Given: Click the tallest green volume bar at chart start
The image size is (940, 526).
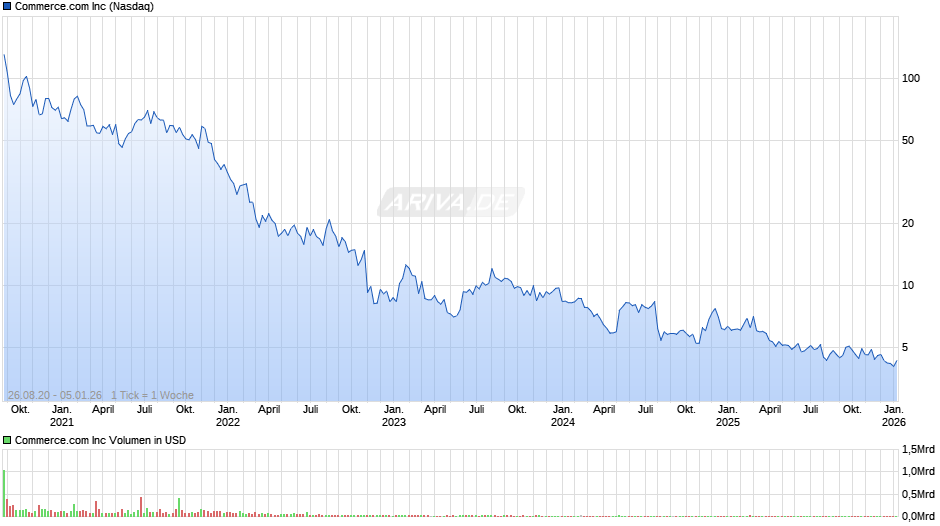Looking at the screenshot, I should point(4,493).
